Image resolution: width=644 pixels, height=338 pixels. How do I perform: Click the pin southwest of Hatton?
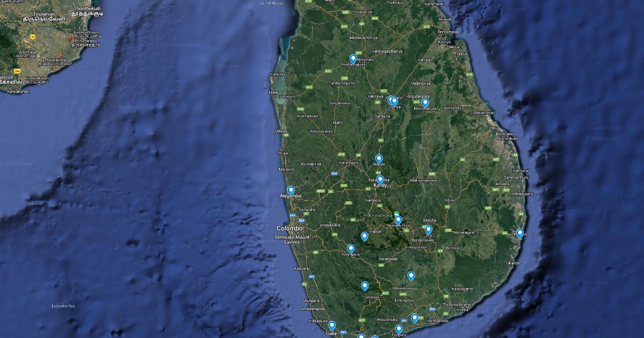point(364,236)
